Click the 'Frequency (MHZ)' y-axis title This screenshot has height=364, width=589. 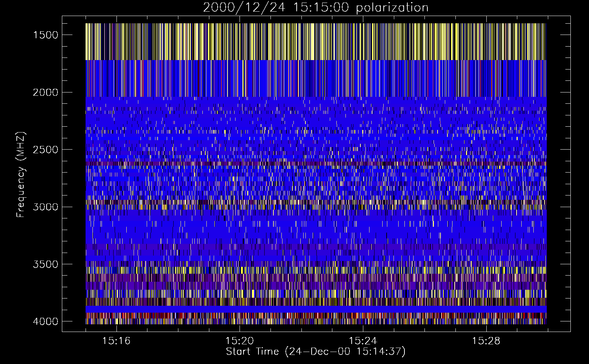21,175
